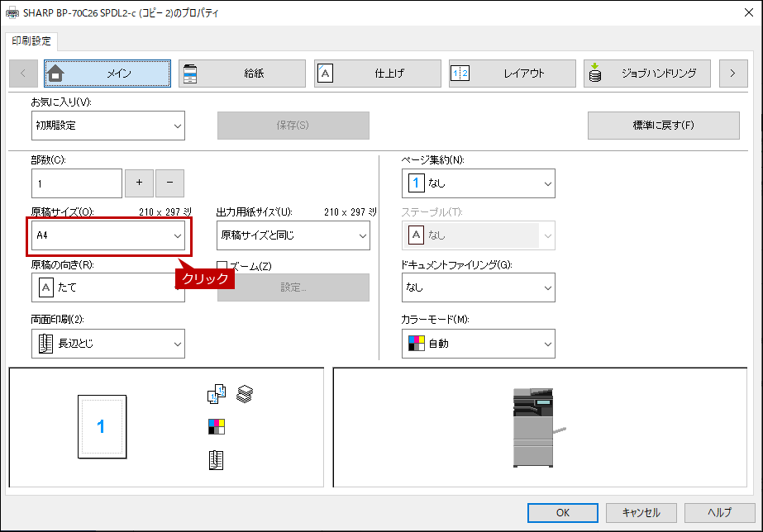Decrease copies with the minus button

coord(169,183)
